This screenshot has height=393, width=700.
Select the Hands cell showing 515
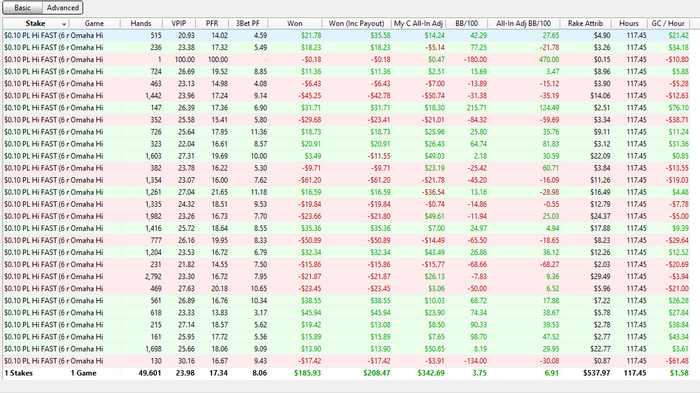pos(156,35)
